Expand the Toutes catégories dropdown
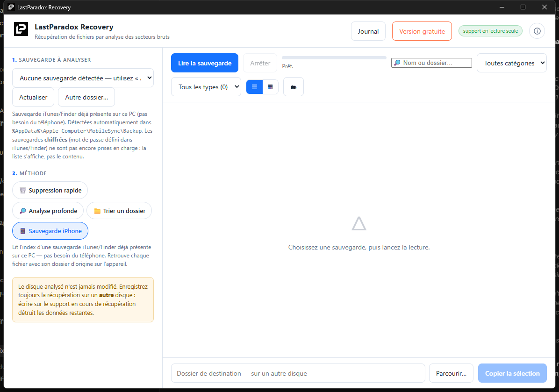The image size is (559, 392). point(512,63)
